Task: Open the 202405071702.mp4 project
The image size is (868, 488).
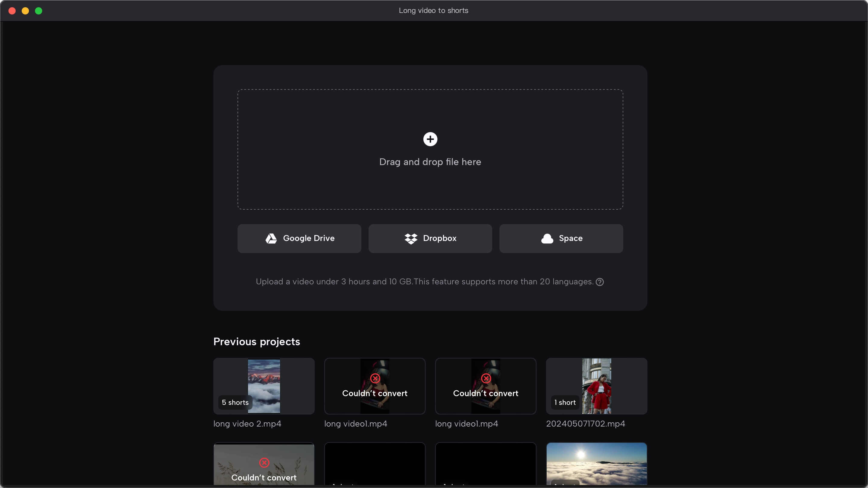Action: [596, 386]
